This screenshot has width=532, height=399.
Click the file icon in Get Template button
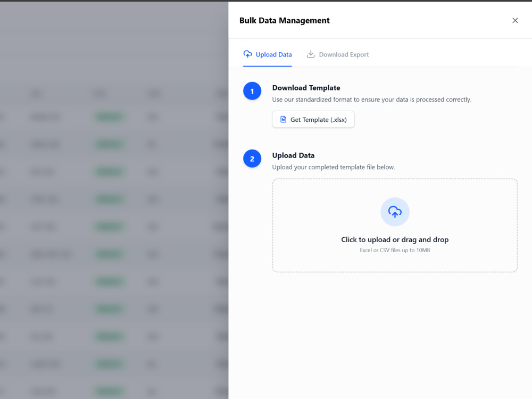coord(283,119)
